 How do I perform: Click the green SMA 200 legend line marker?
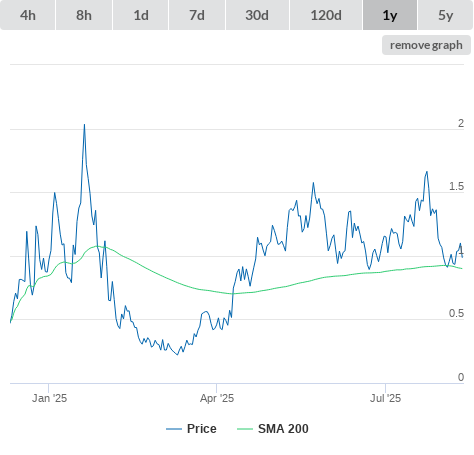[x=245, y=429]
